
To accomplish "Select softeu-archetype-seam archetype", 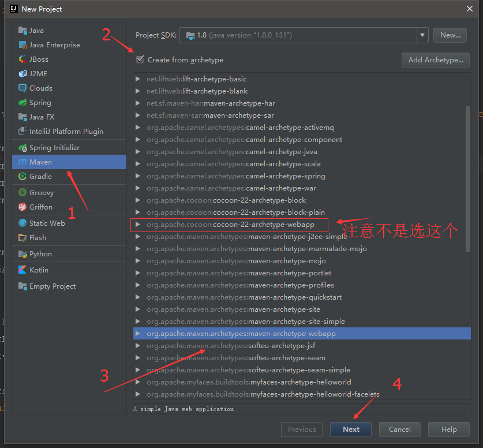I will (x=302, y=358).
